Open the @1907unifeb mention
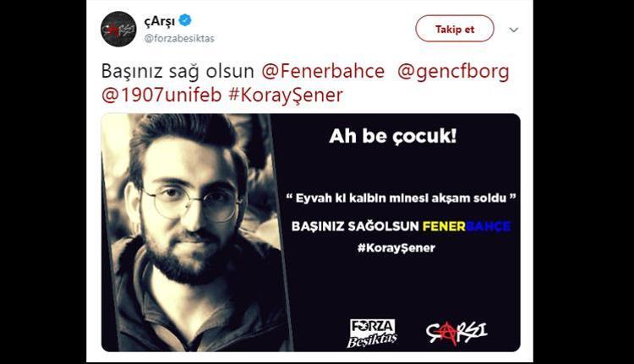This screenshot has width=634, height=364. coord(161,95)
